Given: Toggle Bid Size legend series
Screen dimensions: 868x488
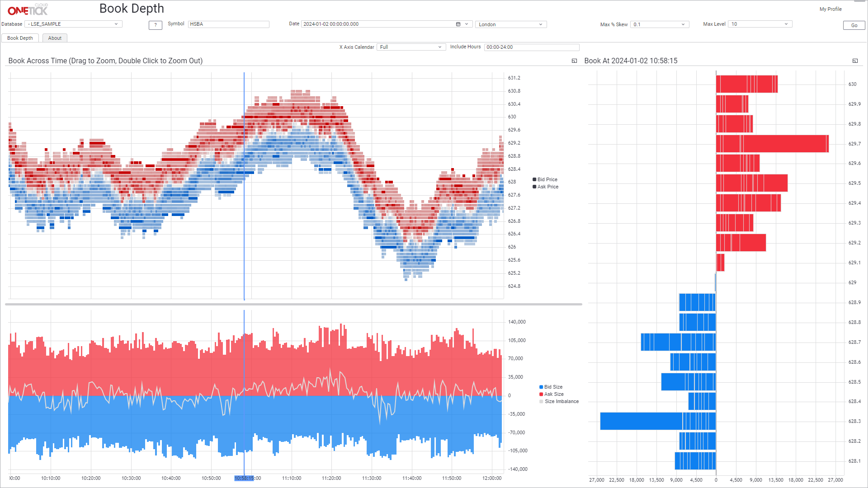Looking at the screenshot, I should click(552, 387).
